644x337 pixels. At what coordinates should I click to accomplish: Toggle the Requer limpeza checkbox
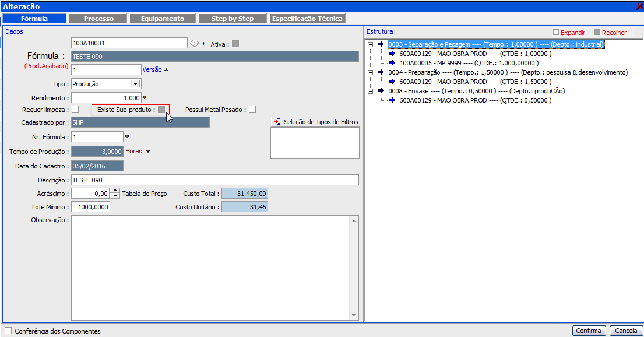[x=75, y=109]
